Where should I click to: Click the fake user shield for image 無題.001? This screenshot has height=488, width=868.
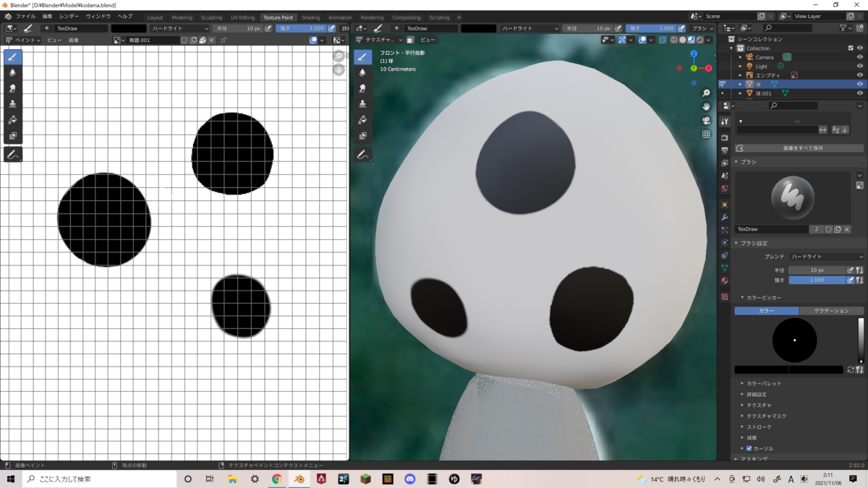[184, 40]
